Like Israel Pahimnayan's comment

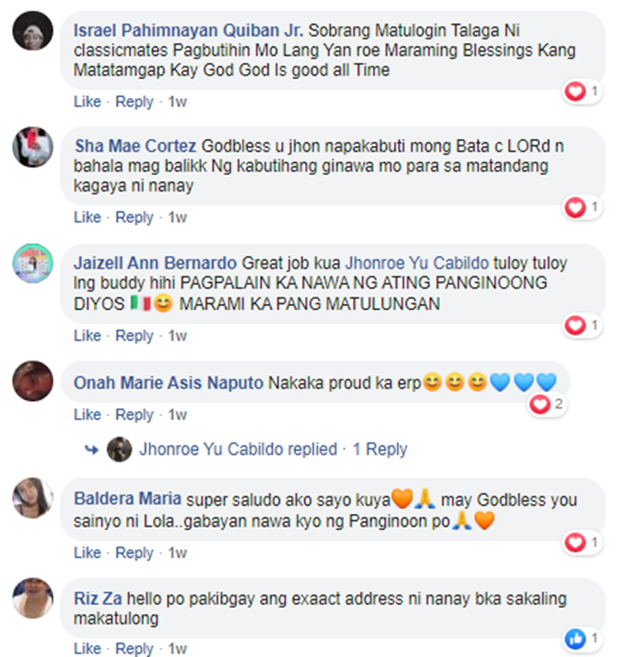point(88,102)
